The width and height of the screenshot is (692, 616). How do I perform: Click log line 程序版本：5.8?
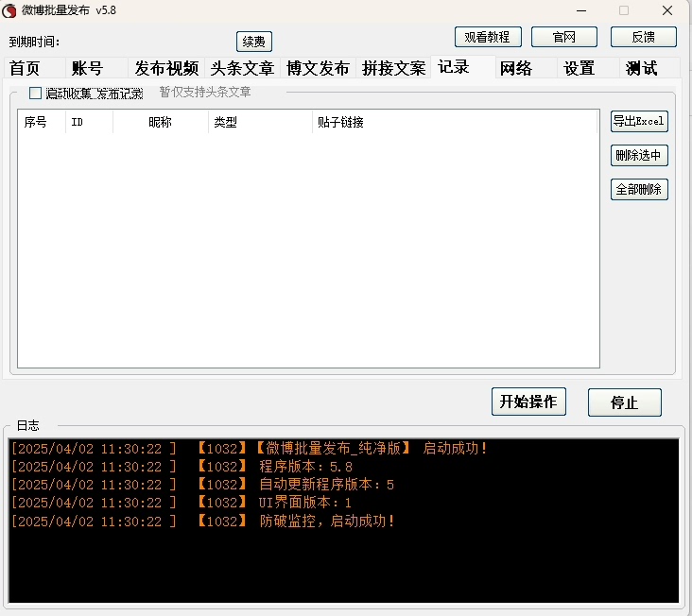pos(182,467)
